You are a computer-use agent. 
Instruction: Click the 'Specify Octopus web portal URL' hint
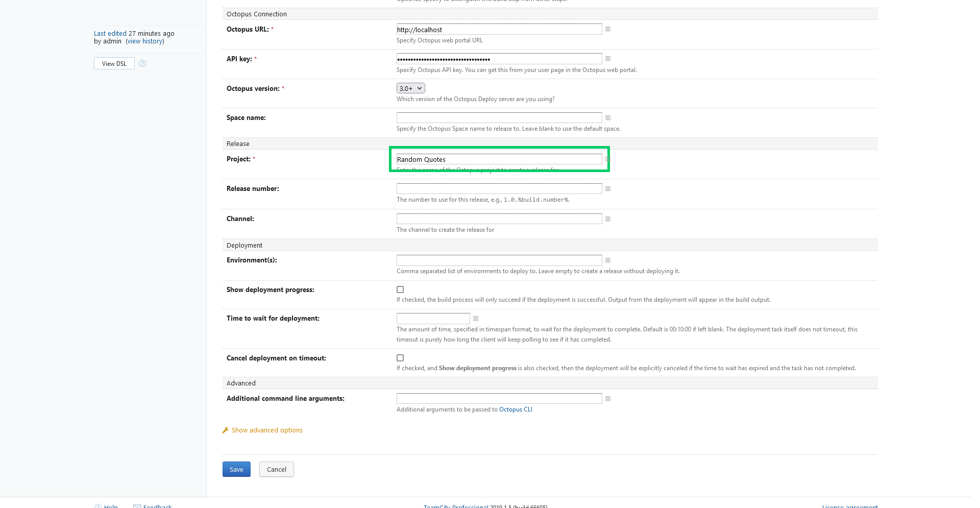(x=439, y=40)
